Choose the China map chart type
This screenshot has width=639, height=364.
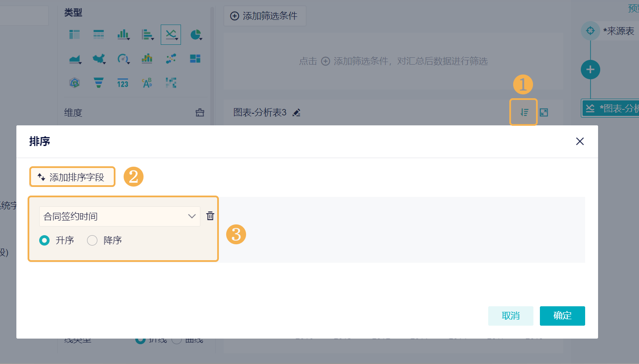99,59
